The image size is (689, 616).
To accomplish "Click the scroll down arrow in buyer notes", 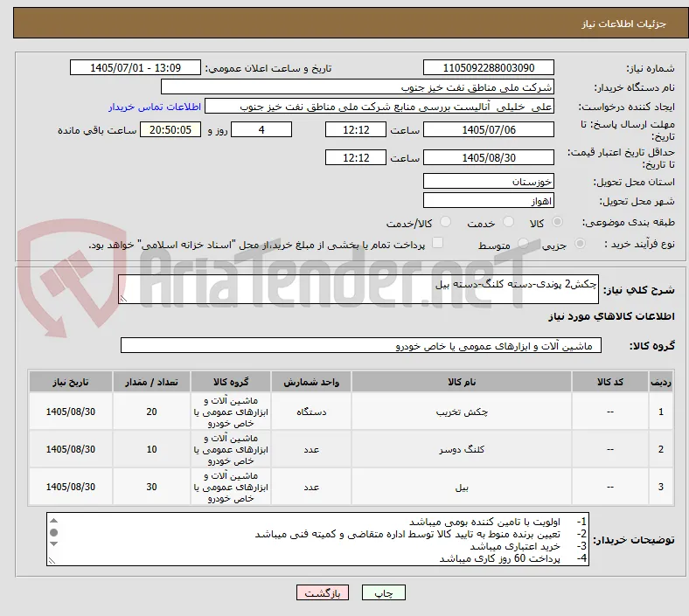I will pos(53,544).
